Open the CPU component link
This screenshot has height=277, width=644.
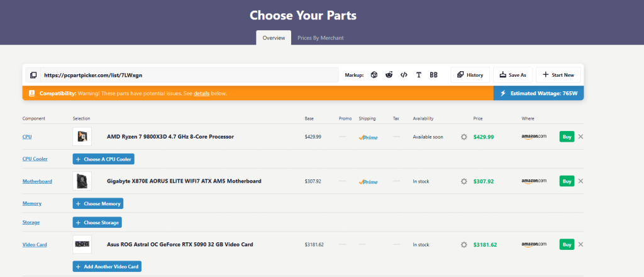[x=27, y=137]
